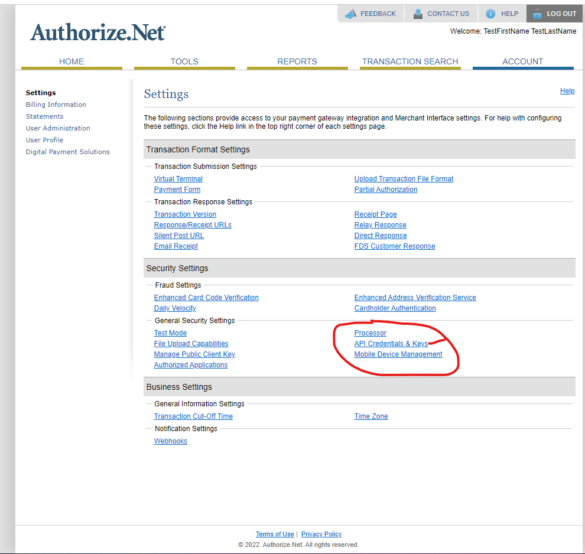Open User Administration in the sidebar
Image resolution: width=585 pixels, height=554 pixels.
58,128
